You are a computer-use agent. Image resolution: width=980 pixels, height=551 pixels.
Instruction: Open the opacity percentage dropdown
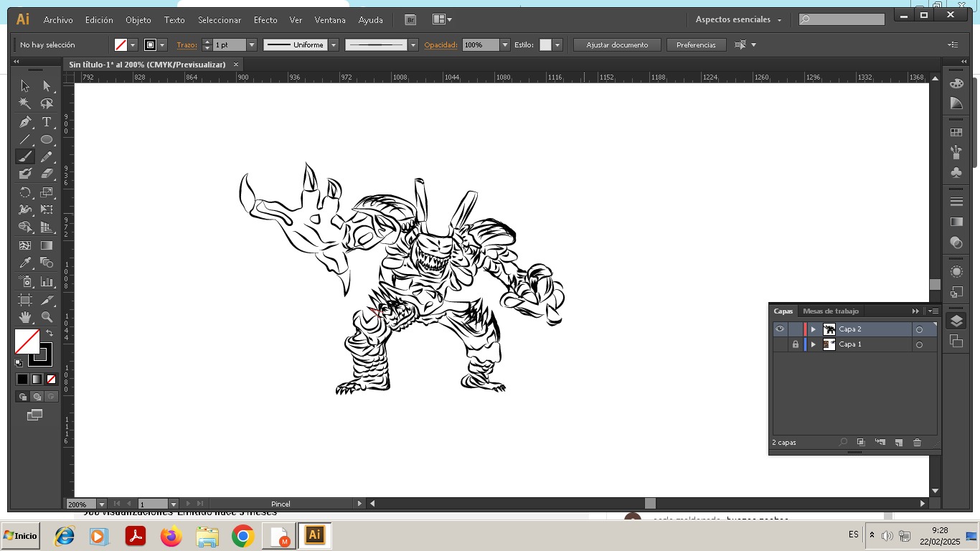505,44
